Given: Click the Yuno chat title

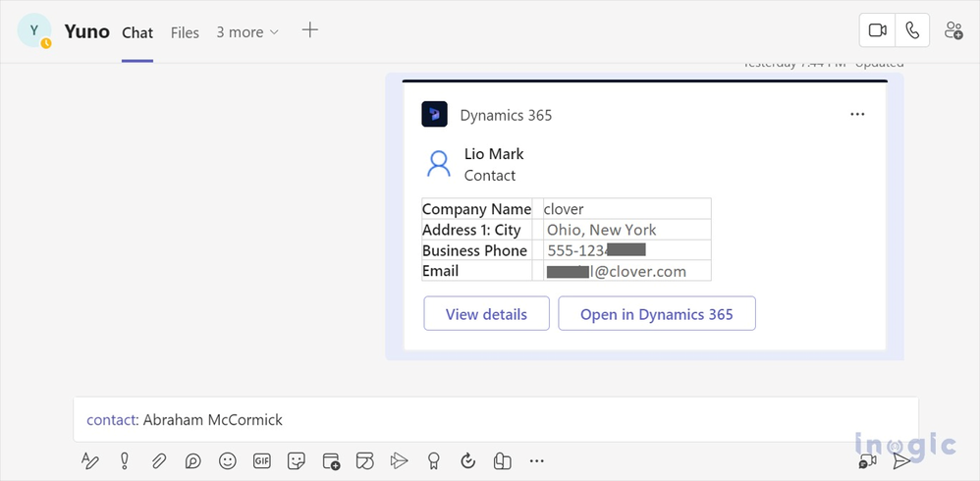Looking at the screenshot, I should [x=86, y=31].
